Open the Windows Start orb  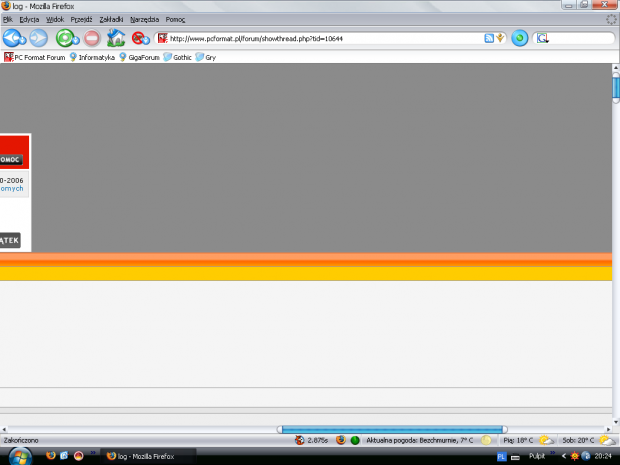tap(20, 456)
